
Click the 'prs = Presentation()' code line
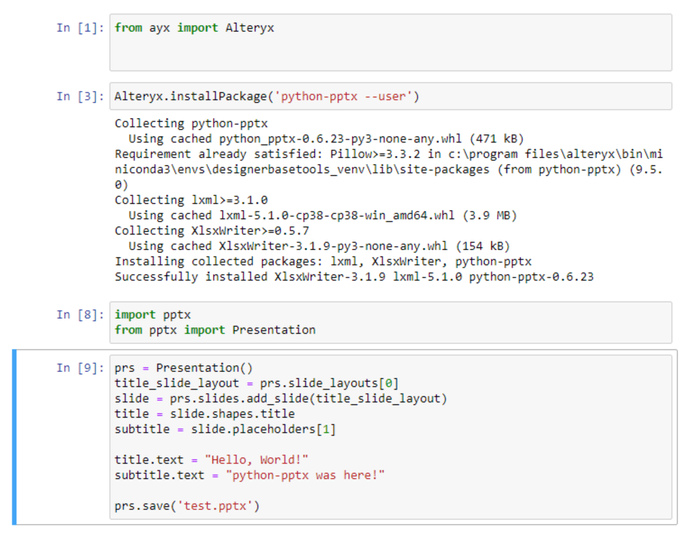pyautogui.click(x=183, y=368)
